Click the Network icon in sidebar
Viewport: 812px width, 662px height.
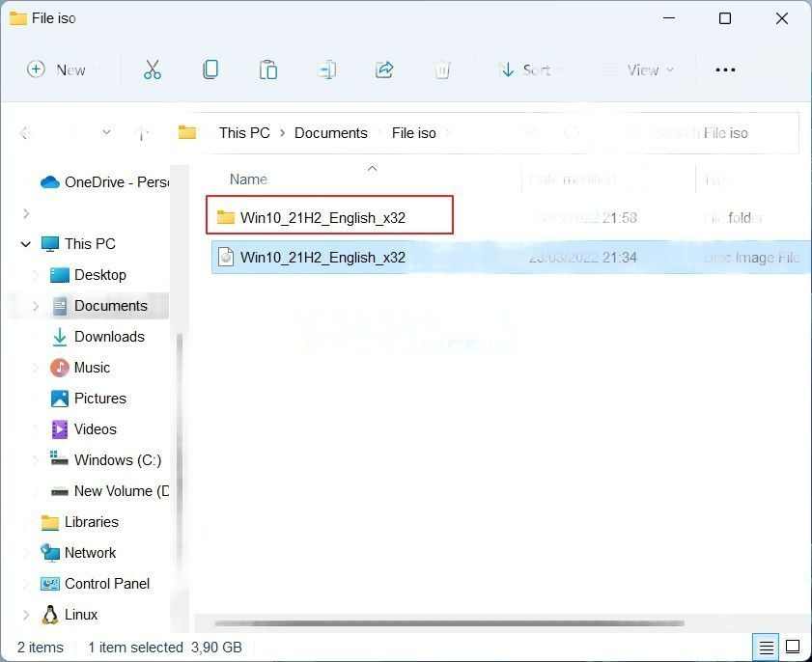(49, 553)
